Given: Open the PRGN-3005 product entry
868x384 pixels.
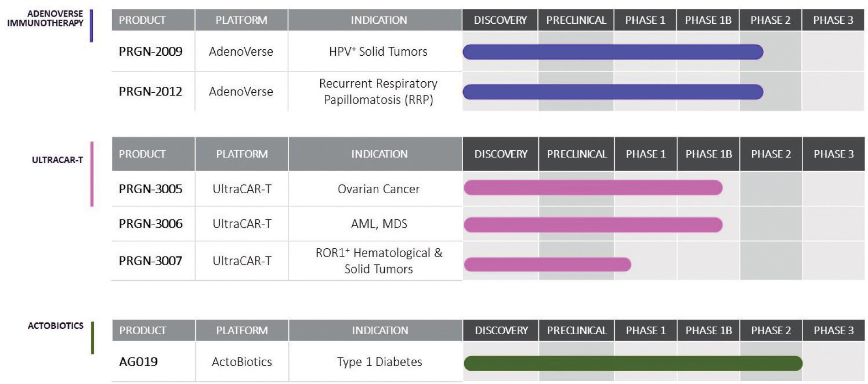Looking at the screenshot, I should (150, 189).
